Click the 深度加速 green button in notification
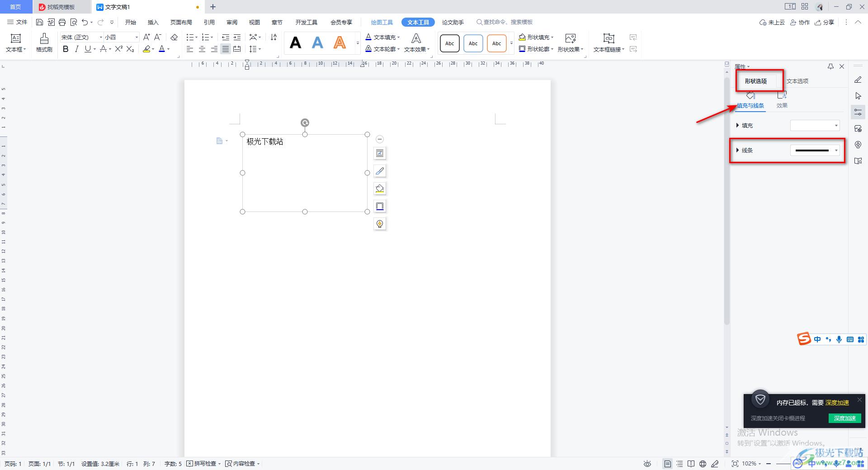Screen dimensions: 868x470 point(844,418)
